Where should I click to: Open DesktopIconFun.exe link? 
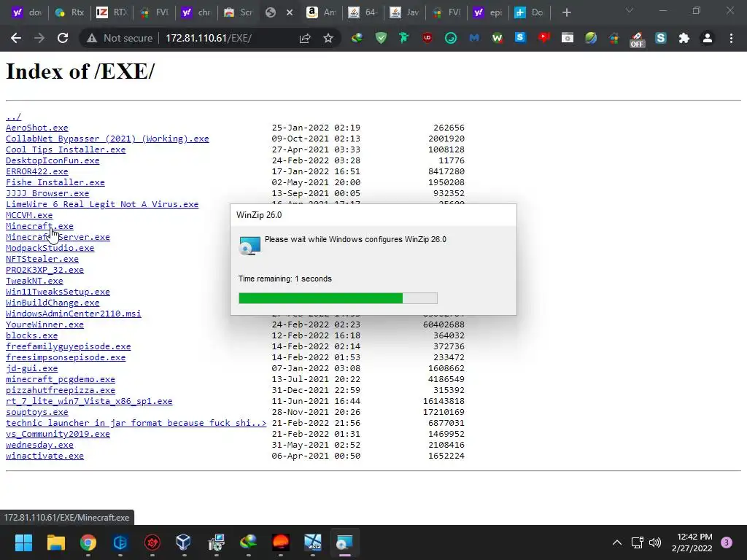click(x=53, y=160)
